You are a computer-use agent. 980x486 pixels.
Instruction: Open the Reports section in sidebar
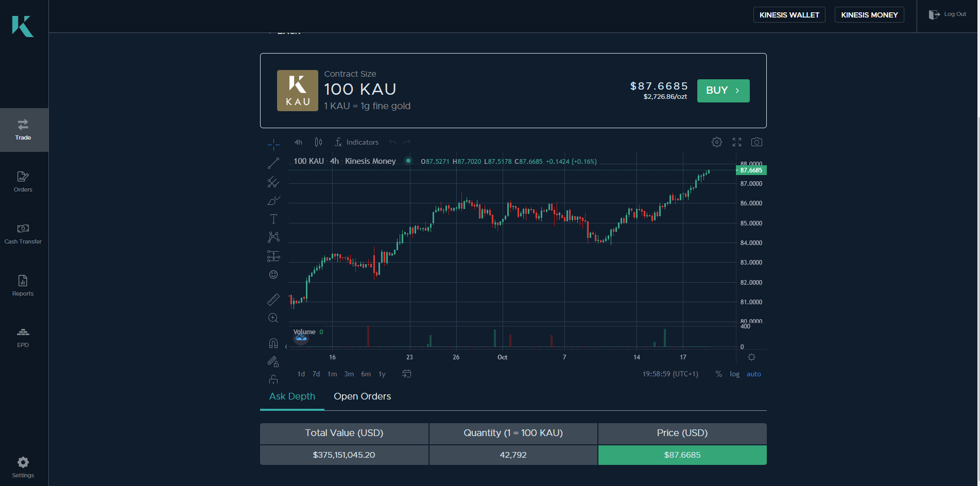pos(23,286)
